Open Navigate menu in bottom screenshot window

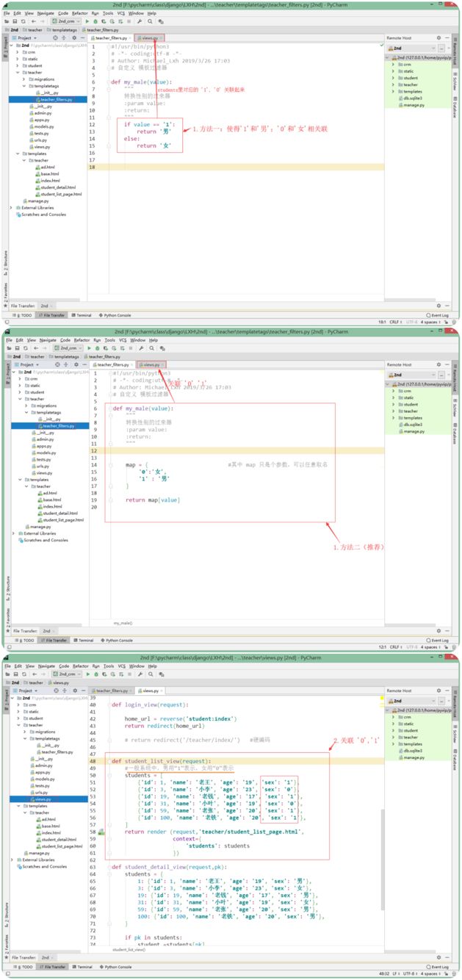pos(46,665)
